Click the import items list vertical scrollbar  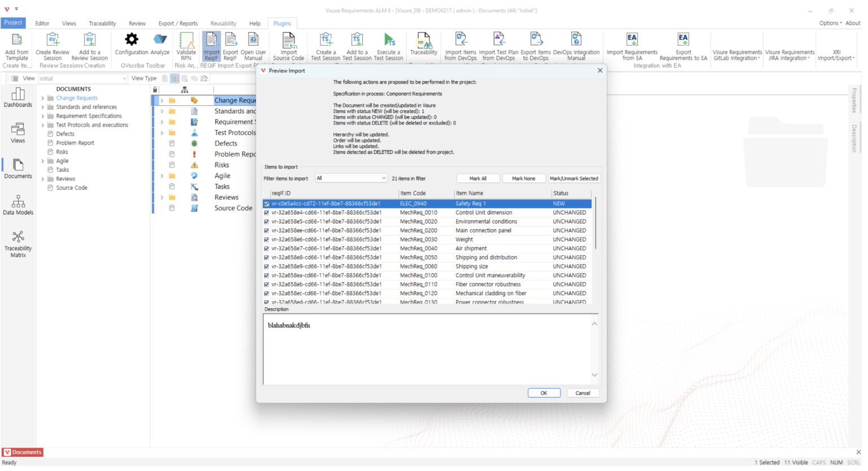point(595,223)
